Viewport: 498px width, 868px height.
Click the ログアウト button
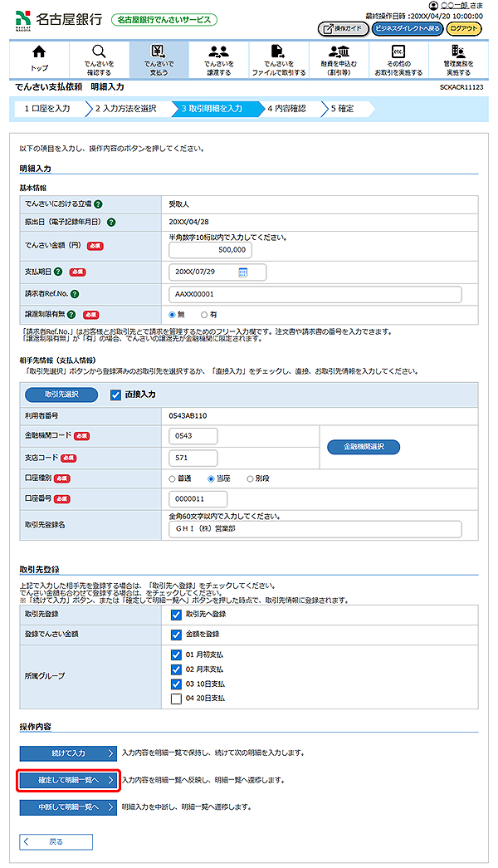click(464, 28)
